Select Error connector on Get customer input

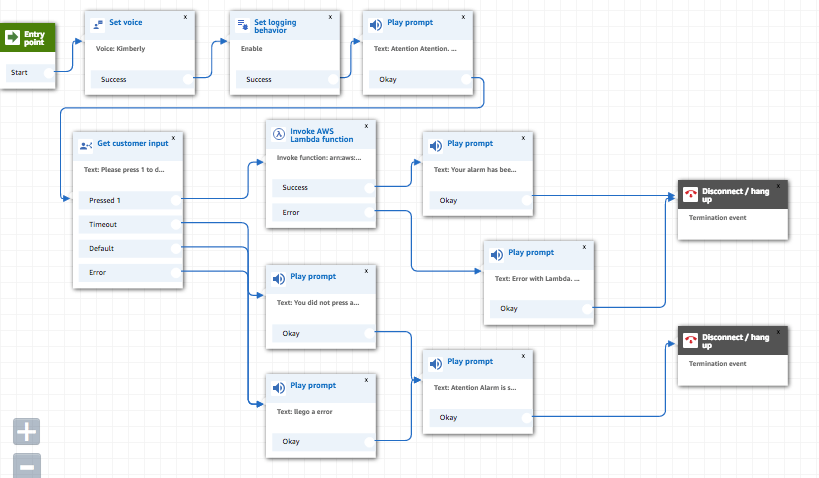pos(176,272)
